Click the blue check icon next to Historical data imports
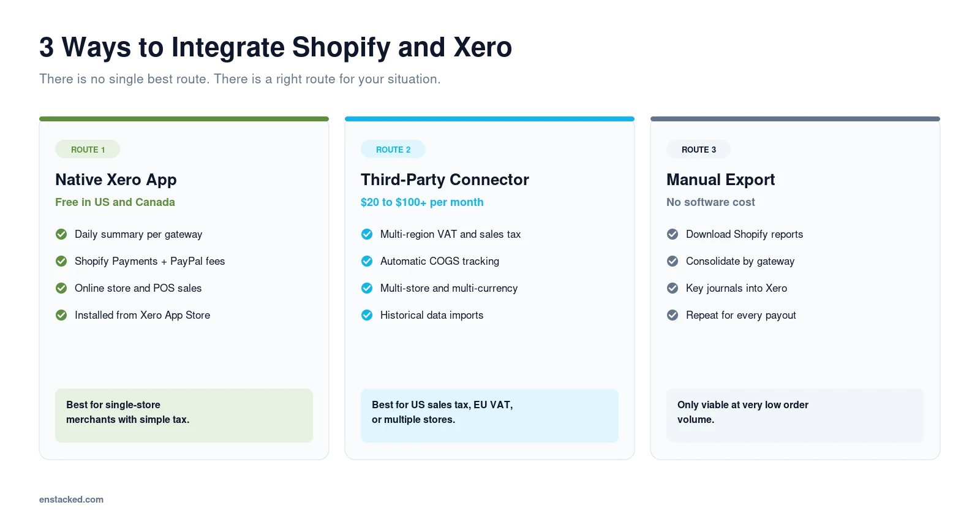 (x=367, y=315)
